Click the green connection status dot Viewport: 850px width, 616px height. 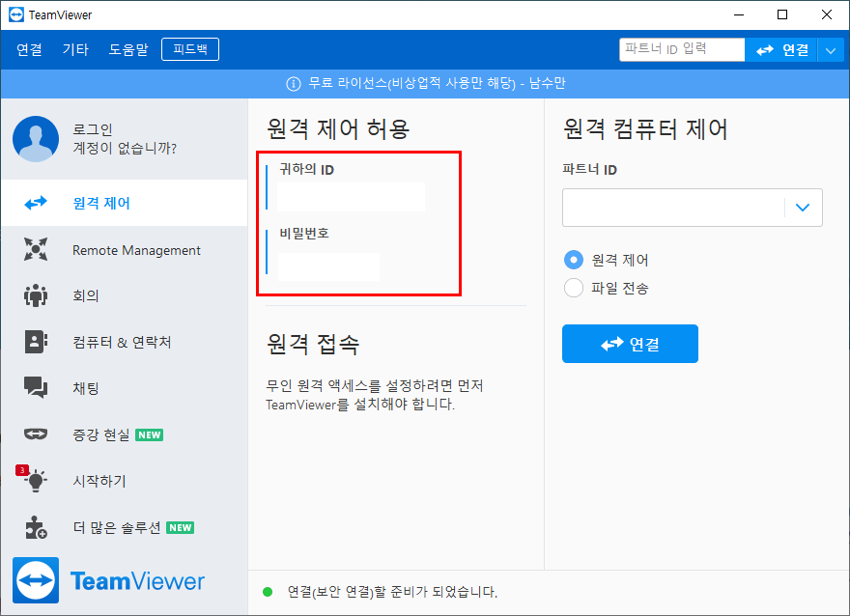268,592
